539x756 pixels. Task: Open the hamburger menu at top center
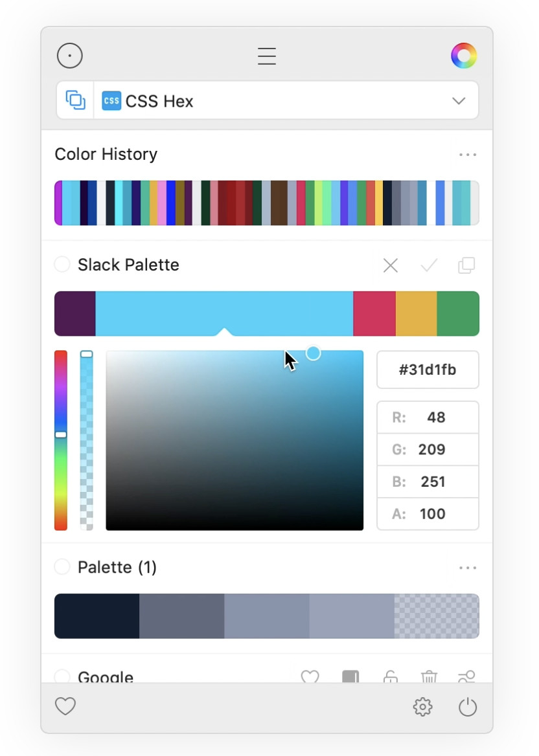tap(267, 56)
